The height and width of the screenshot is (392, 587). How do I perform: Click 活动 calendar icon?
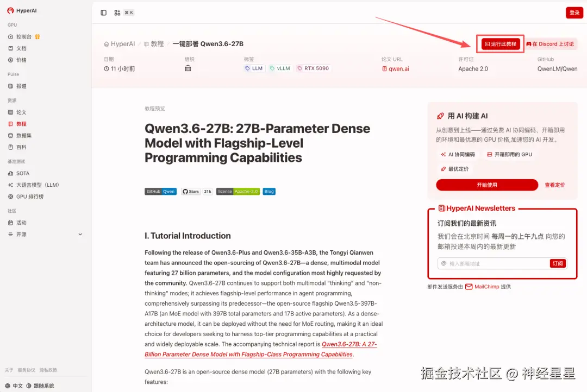tap(10, 223)
